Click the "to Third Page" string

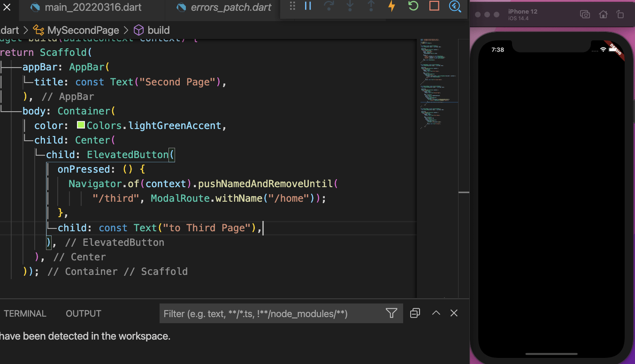pyautogui.click(x=207, y=228)
